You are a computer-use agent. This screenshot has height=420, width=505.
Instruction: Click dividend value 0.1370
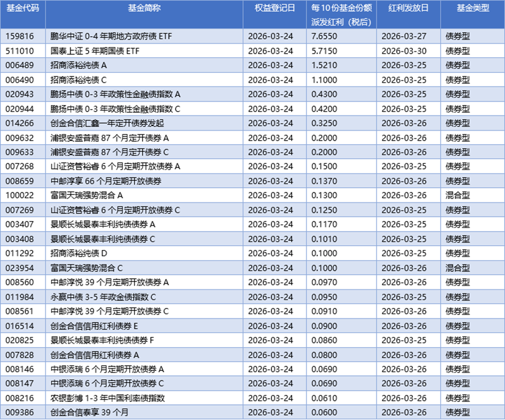click(325, 181)
